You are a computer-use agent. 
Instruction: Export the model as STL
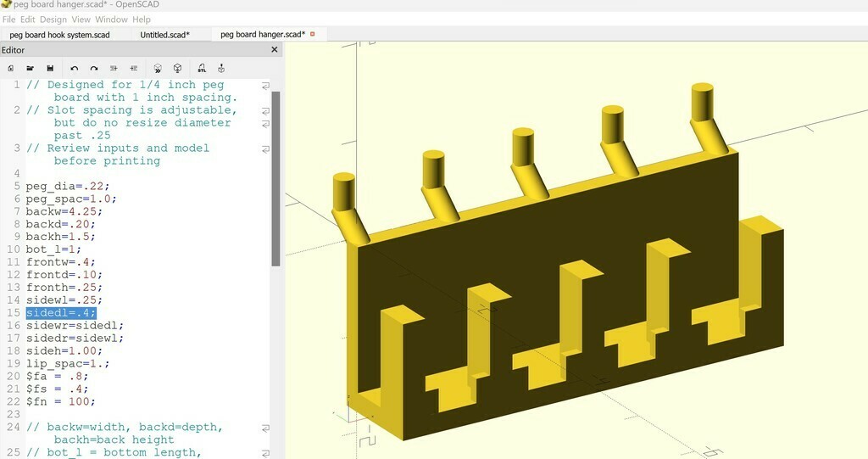click(202, 68)
